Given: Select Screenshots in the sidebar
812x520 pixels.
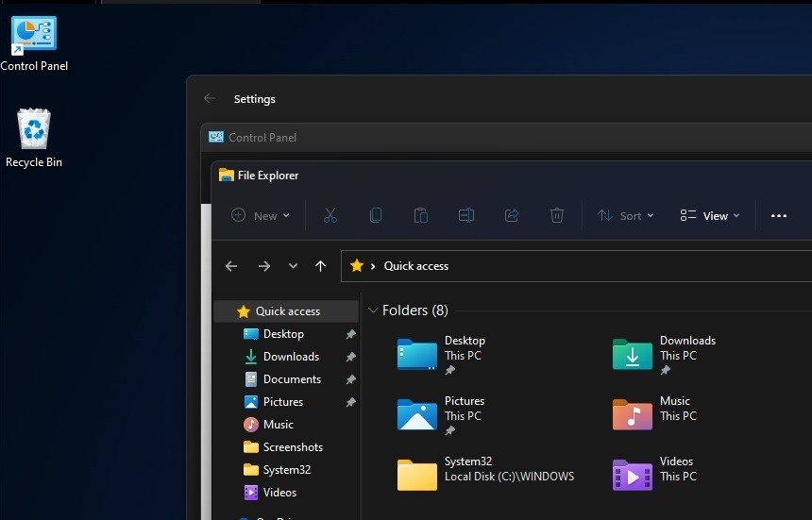Looking at the screenshot, I should tap(293, 447).
